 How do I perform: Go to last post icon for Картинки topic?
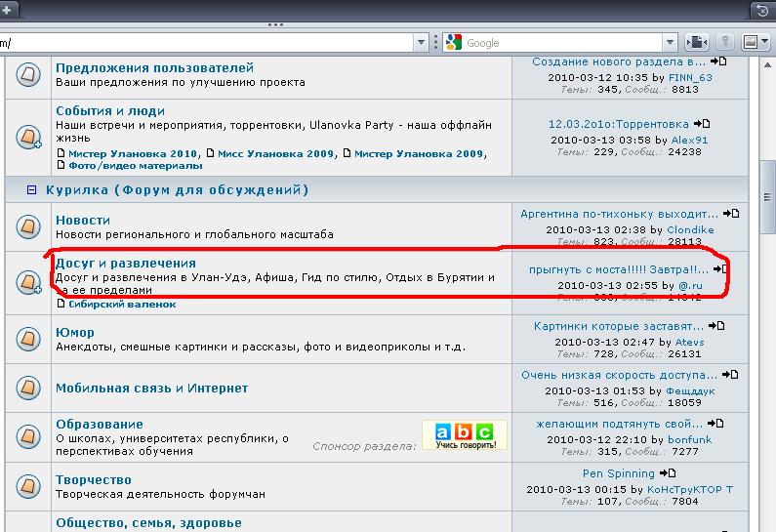716,326
